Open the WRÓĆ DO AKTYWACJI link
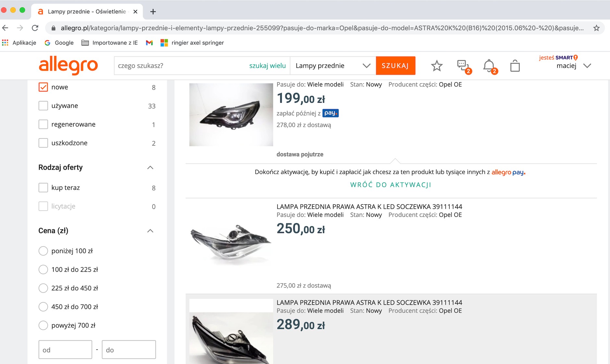The height and width of the screenshot is (364, 610). click(x=390, y=185)
